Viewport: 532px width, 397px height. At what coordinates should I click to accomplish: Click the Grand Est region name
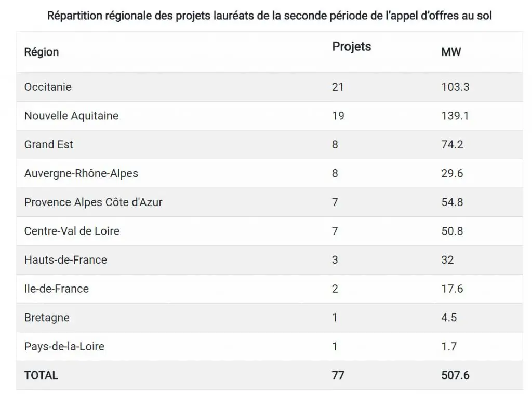48,144
